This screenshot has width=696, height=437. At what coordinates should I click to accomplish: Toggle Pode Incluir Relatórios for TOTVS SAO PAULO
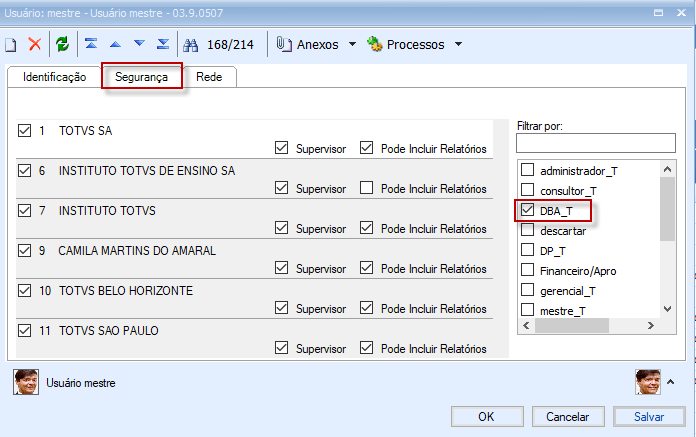point(366,347)
